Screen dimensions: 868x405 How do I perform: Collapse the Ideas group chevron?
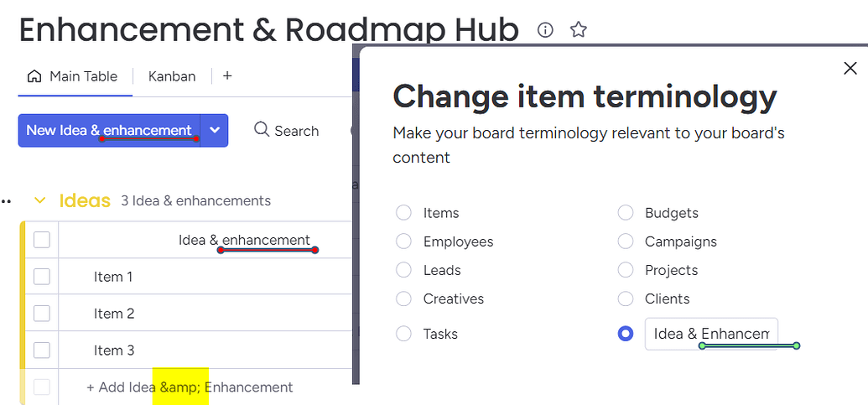click(x=39, y=200)
